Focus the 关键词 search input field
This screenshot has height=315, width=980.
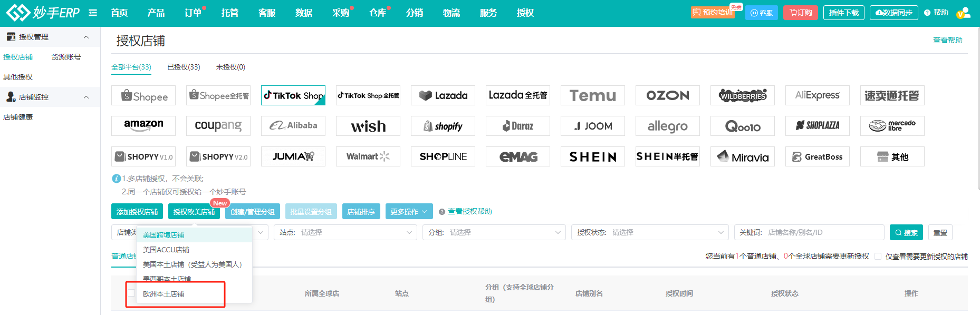click(809, 232)
